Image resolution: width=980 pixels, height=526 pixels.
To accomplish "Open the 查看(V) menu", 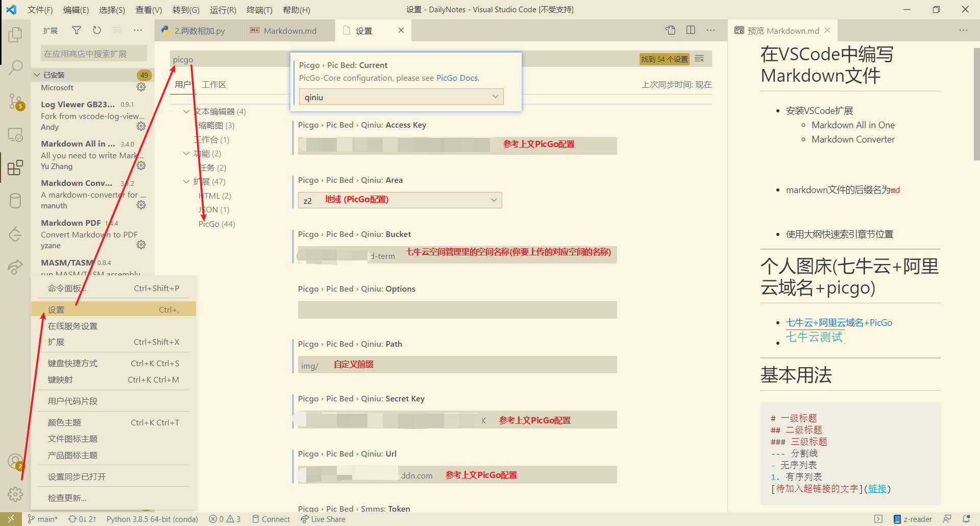I will coord(149,10).
